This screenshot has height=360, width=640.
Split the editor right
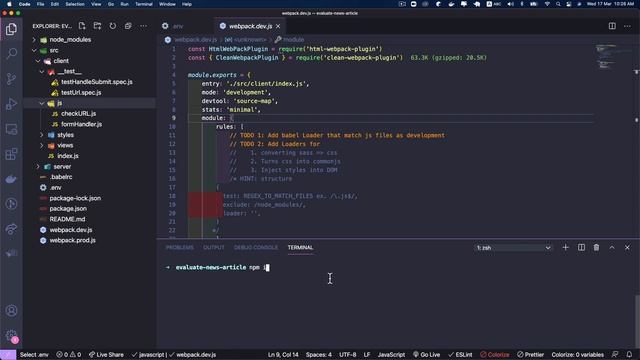[x=612, y=26]
